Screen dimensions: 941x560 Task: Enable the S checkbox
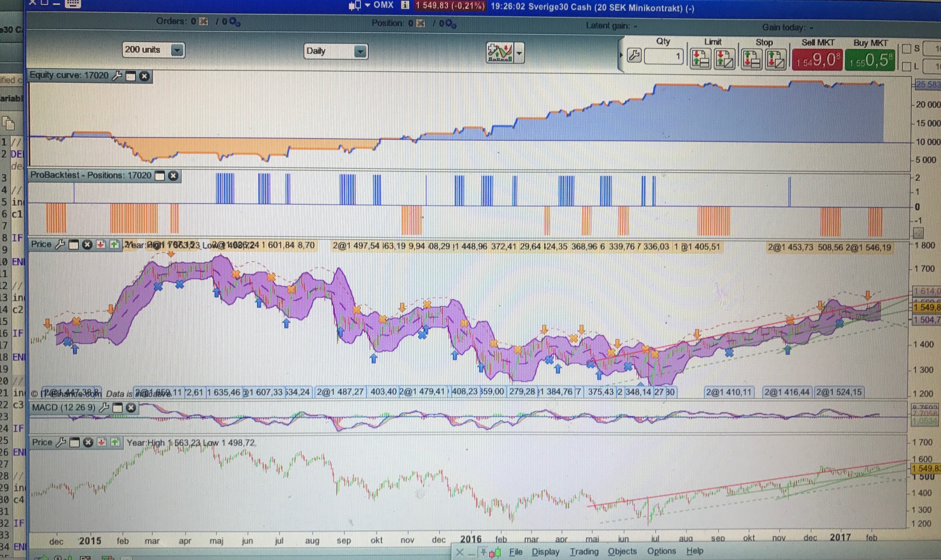click(906, 49)
